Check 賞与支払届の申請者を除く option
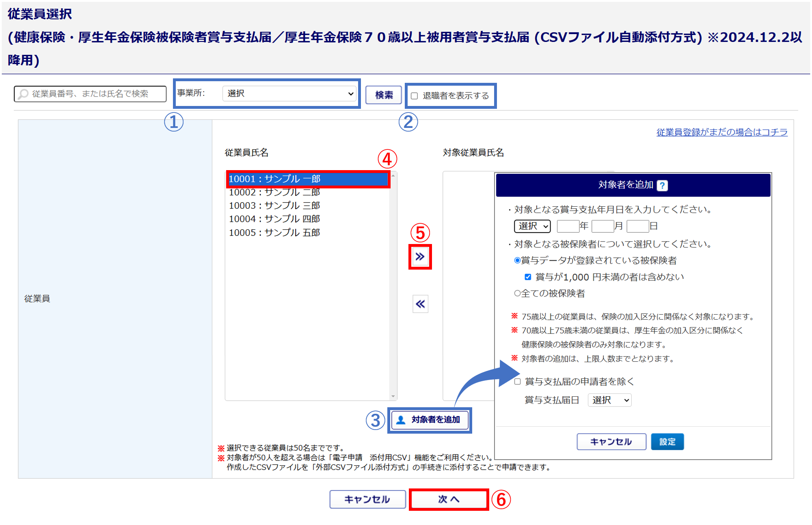Screen dimensions: 812x525 point(518,382)
